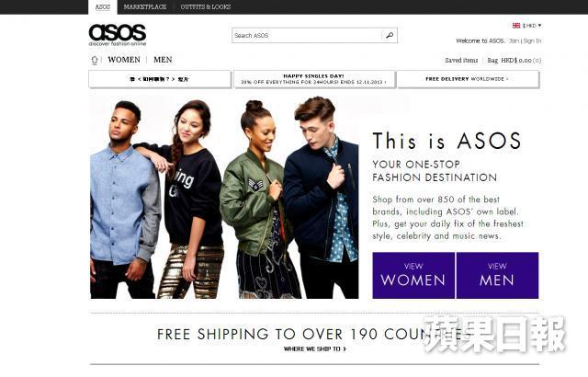The width and height of the screenshot is (588, 377).
Task: Select the ASOS top tab
Action: click(102, 6)
